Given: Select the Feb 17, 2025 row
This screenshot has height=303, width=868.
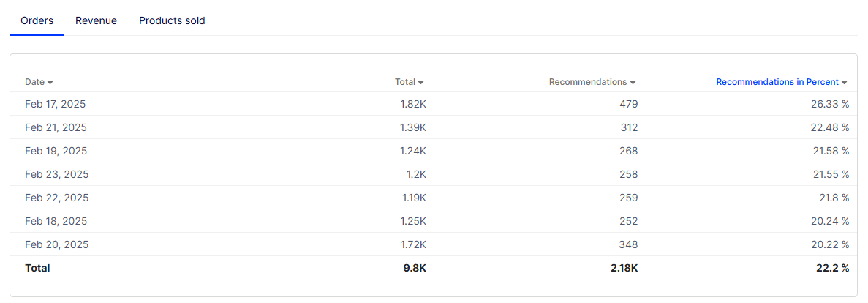Looking at the screenshot, I should [434, 104].
